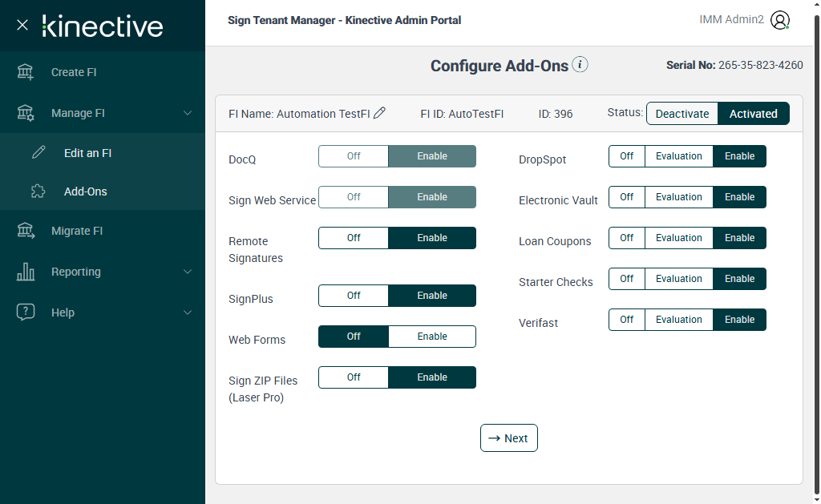This screenshot has height=504, width=821.
Task: Set Verifast to Enable
Action: click(x=739, y=319)
